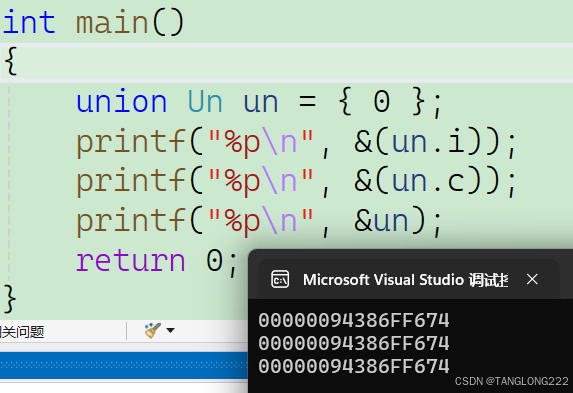Place cursor on the int keyword before main
The width and height of the screenshot is (573, 393).
29,23
